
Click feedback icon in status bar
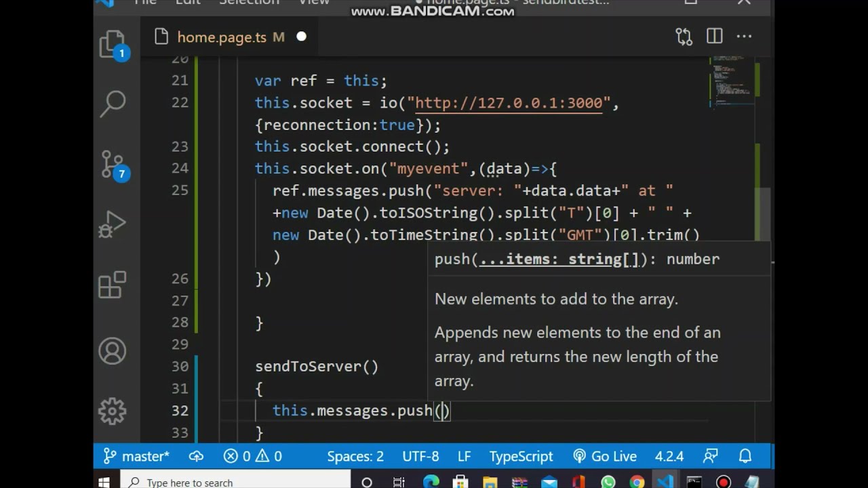tap(711, 456)
